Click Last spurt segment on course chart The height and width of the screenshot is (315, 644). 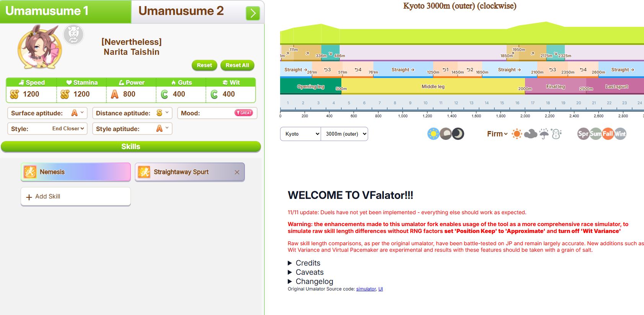[615, 86]
